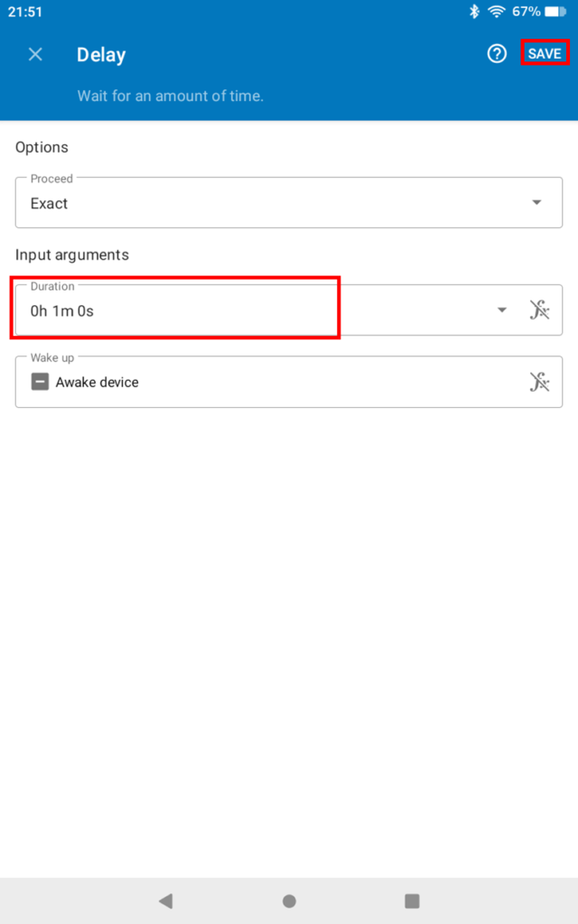Tap the 21:51 clock in status bar
Viewport: 578px width, 924px height.
pyautogui.click(x=25, y=12)
